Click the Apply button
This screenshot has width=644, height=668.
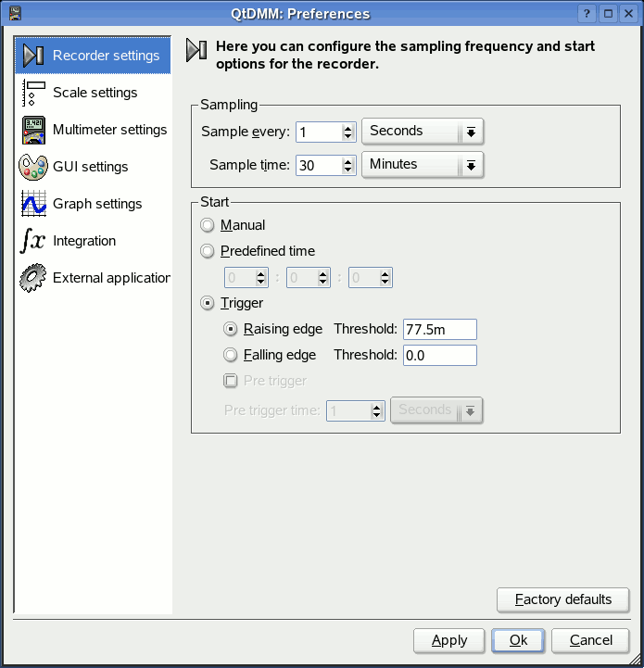pyautogui.click(x=449, y=640)
